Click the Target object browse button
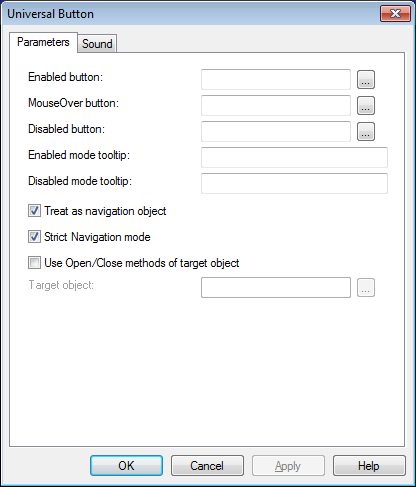 coord(366,288)
